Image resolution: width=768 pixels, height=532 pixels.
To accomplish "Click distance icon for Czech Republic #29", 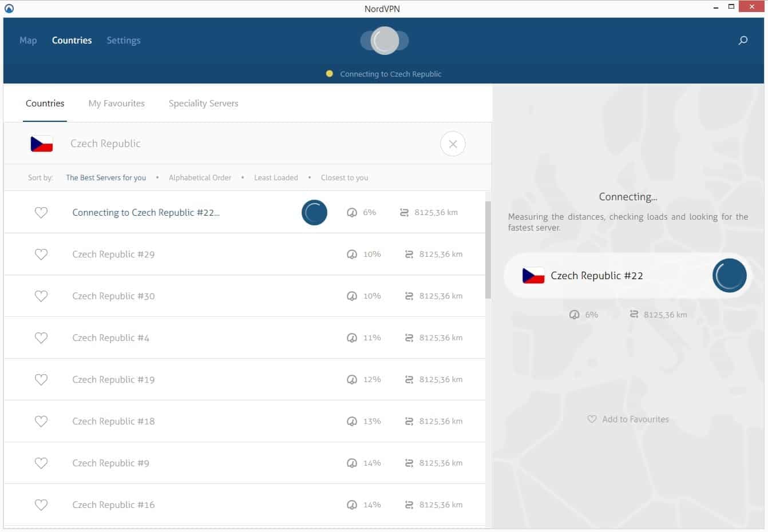I will point(409,255).
